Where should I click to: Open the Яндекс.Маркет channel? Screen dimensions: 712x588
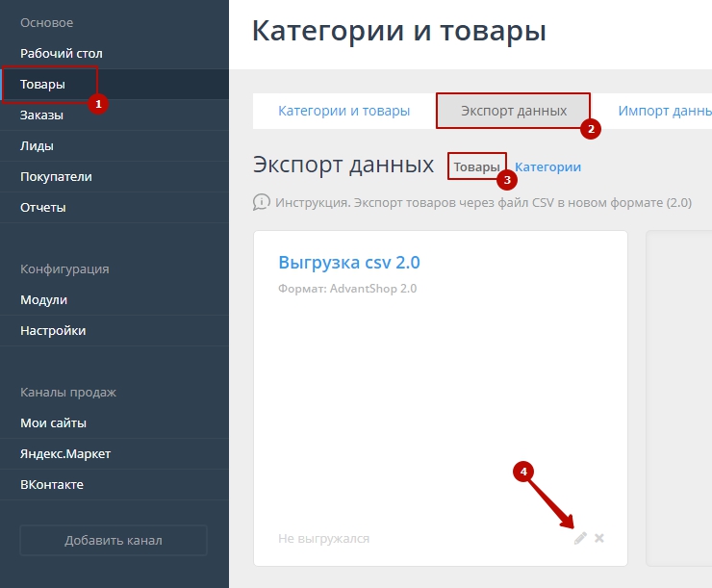point(65,454)
